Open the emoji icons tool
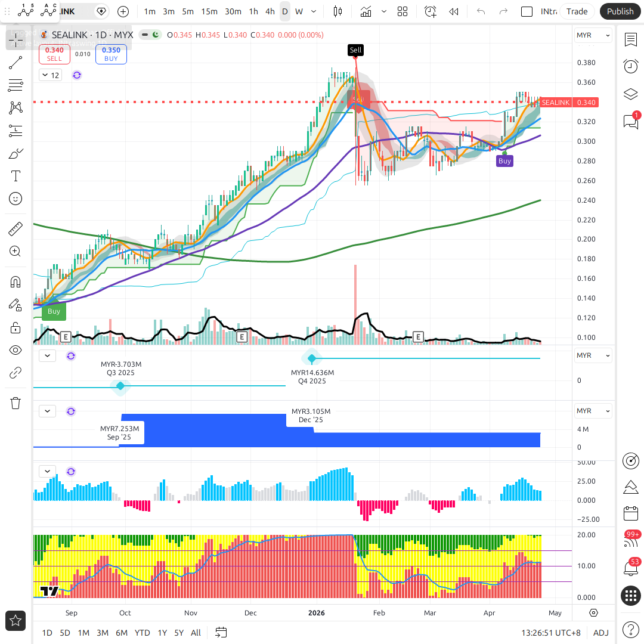This screenshot has width=644, height=644. point(16,199)
